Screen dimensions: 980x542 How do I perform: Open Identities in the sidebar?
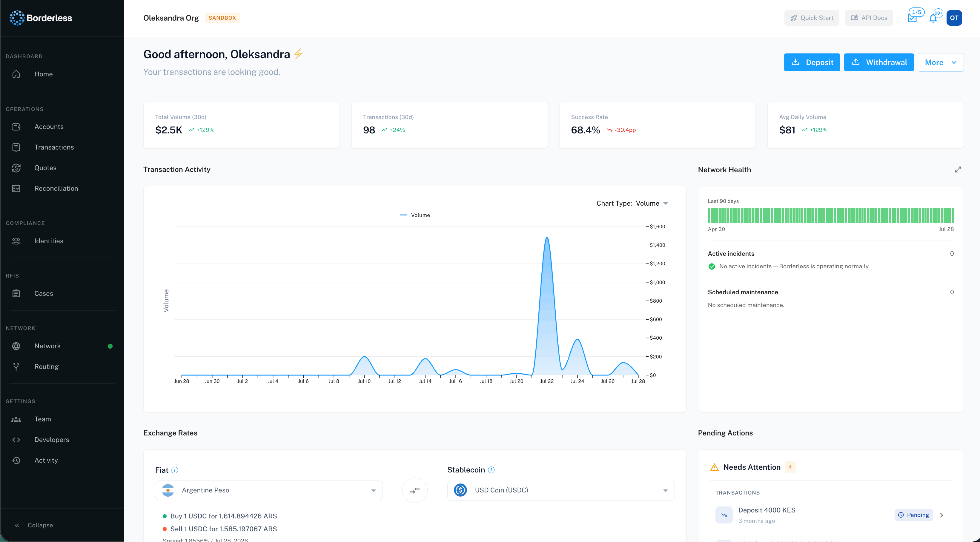point(49,241)
